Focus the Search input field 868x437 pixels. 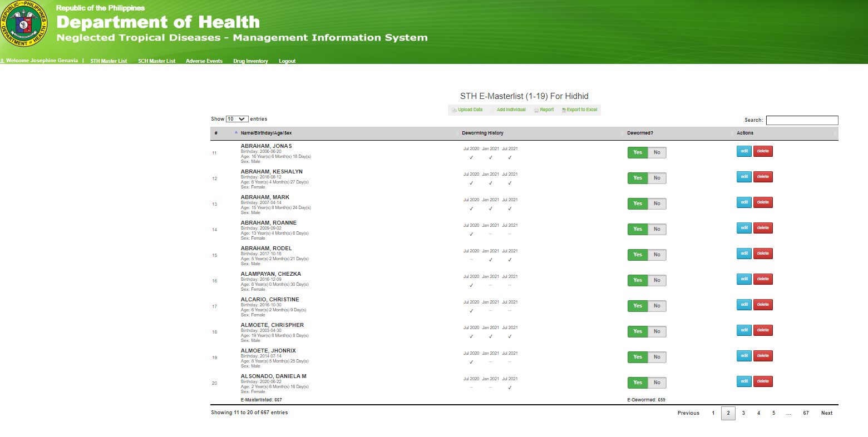(x=802, y=120)
